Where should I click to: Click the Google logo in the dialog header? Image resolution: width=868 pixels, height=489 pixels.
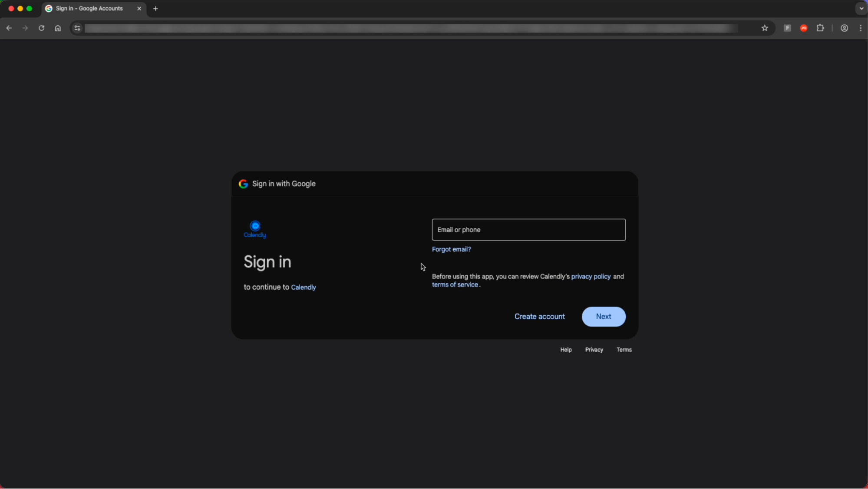(243, 184)
